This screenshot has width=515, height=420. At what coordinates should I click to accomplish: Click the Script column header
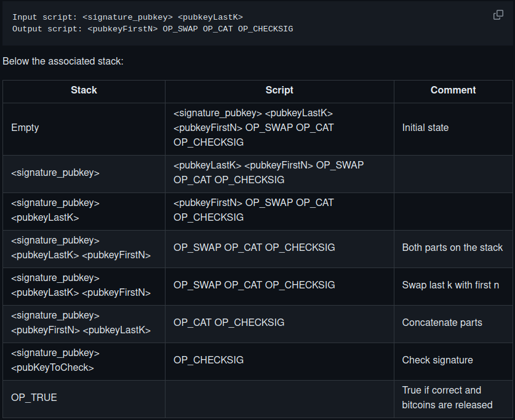click(279, 90)
